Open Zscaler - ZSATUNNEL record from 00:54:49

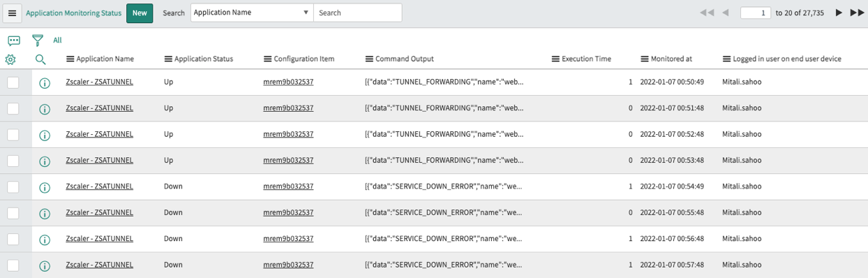tap(99, 186)
